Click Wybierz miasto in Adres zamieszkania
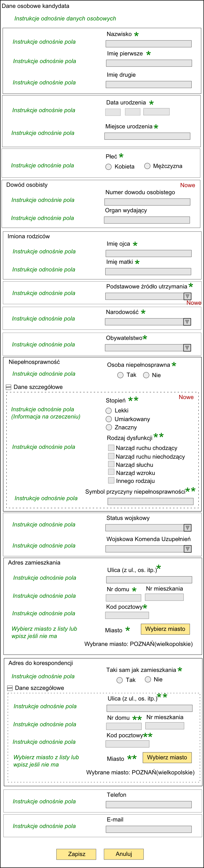The image size is (204, 868). (x=165, y=629)
